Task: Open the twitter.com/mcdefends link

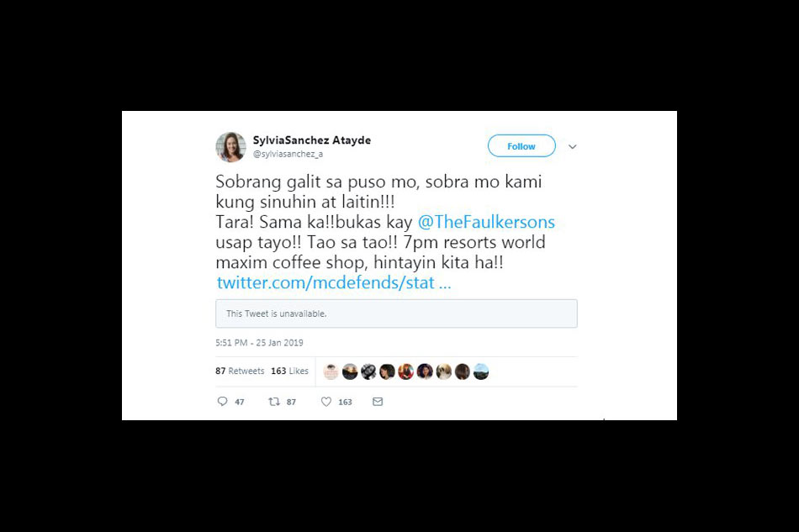Action: point(334,282)
